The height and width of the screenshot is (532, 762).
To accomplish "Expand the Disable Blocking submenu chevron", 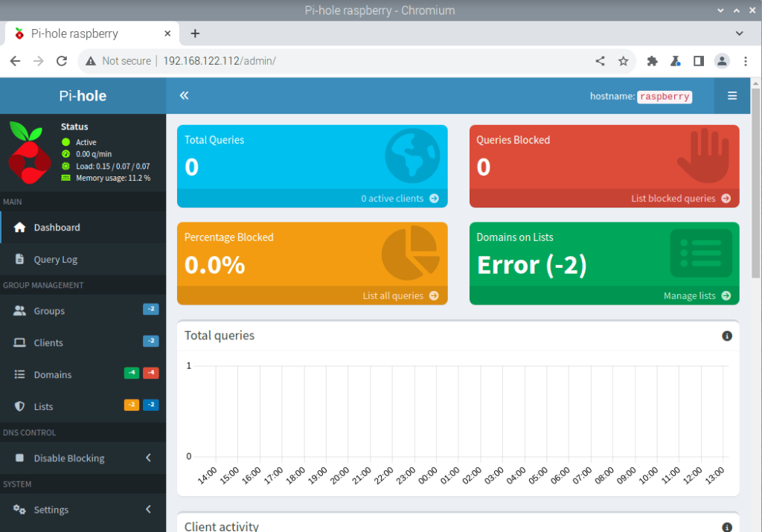I will tap(148, 458).
